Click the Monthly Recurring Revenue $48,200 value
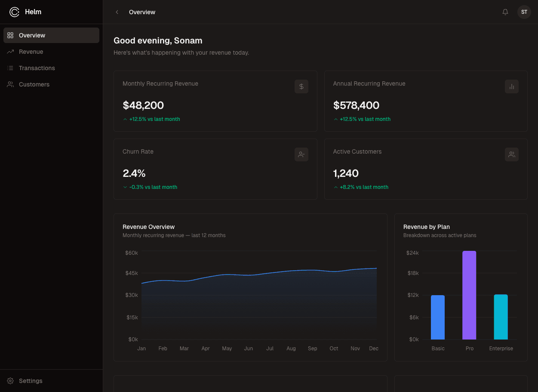 [x=143, y=105]
